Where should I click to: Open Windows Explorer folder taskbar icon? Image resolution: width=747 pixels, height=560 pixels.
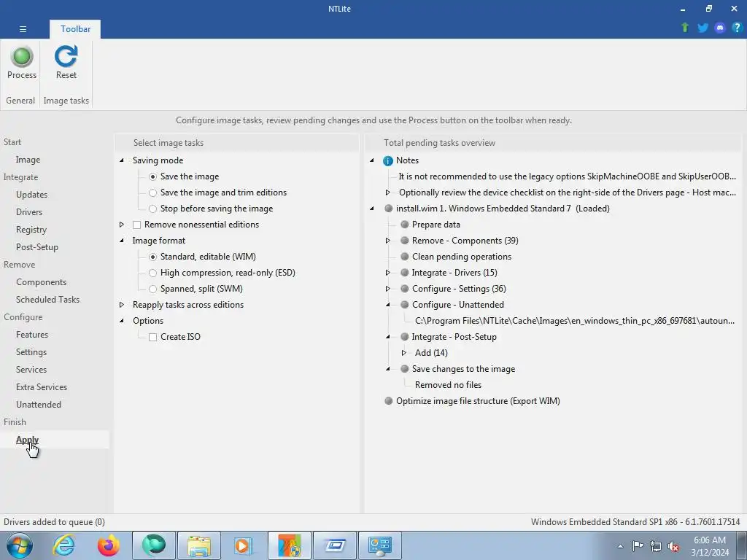click(x=199, y=545)
